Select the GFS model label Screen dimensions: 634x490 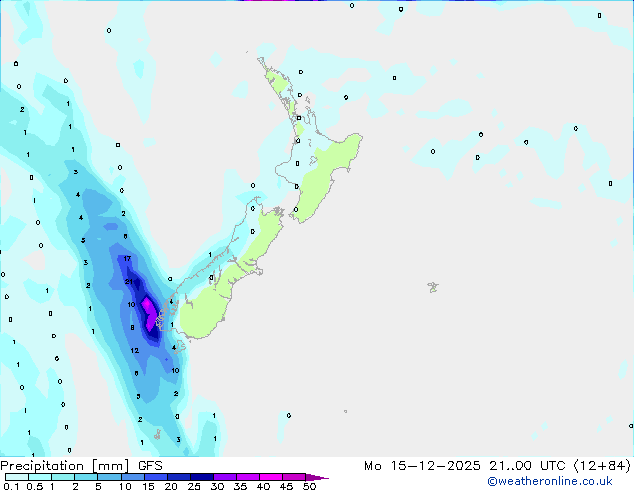point(150,465)
